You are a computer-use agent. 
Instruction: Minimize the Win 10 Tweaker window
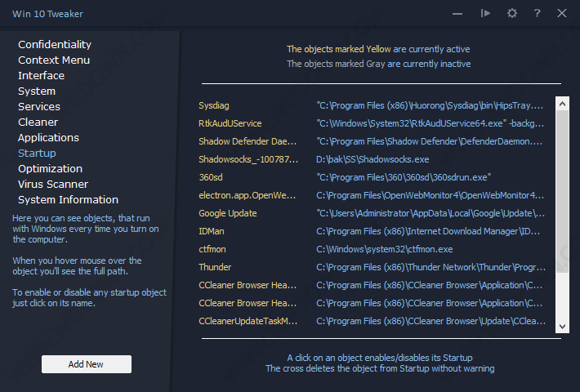pos(457,14)
